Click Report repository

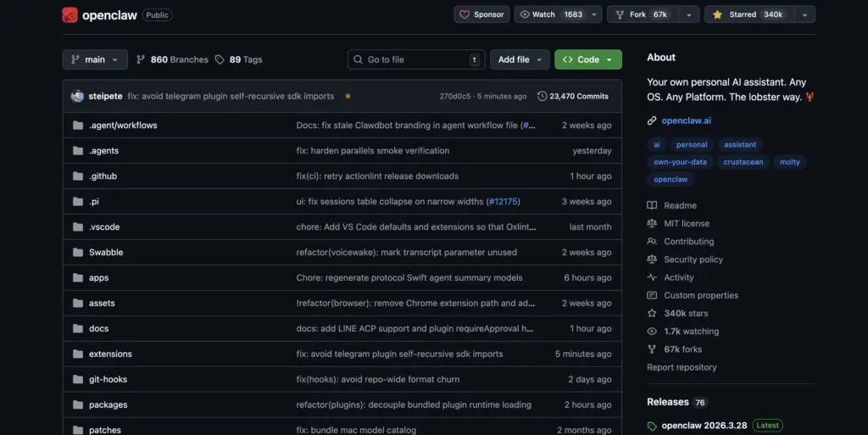click(682, 367)
